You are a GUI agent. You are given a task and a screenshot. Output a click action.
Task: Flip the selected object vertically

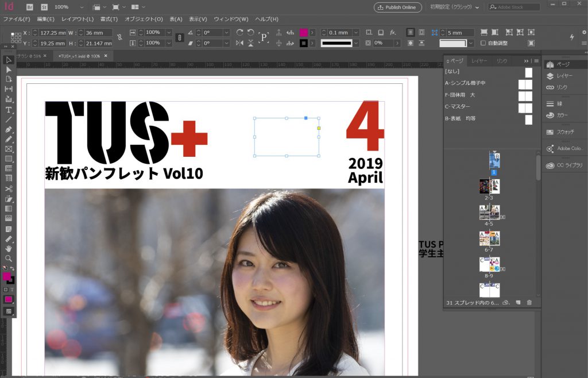(251, 43)
